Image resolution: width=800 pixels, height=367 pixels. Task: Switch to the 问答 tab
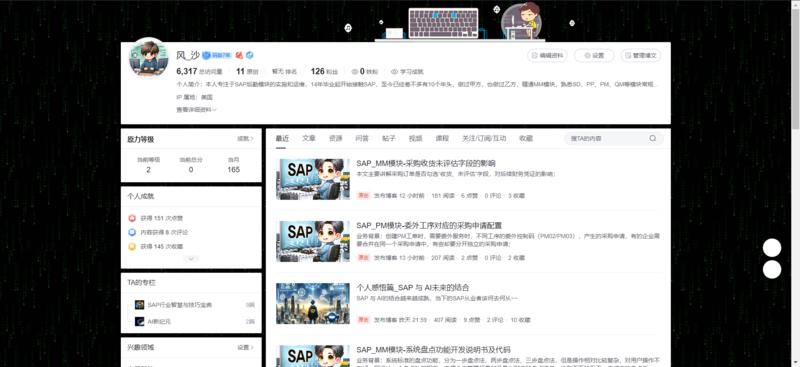[362, 138]
